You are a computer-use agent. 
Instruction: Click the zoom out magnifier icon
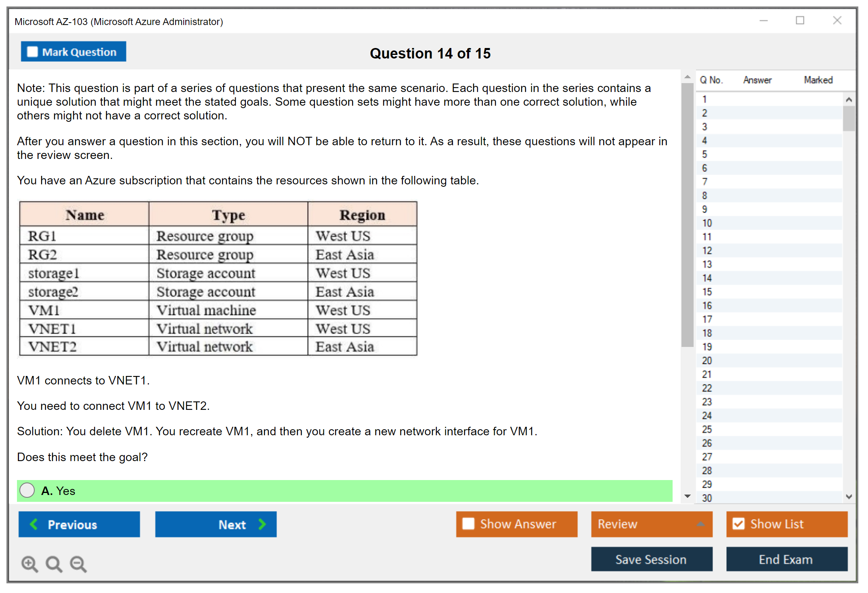coord(78,564)
